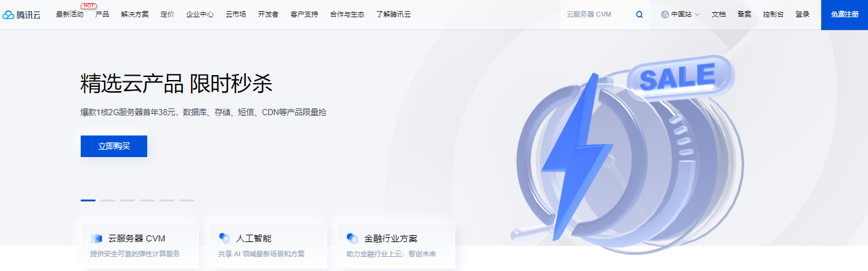Click the search magnifier icon

(x=639, y=15)
